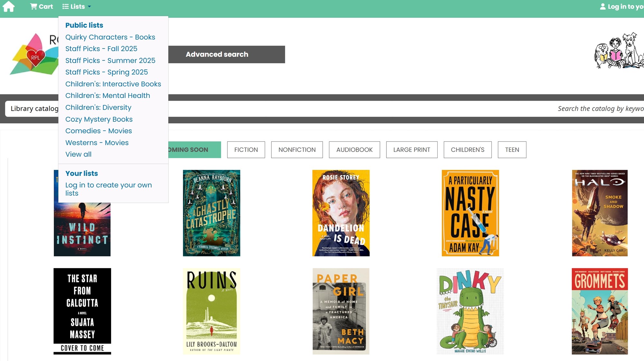Viewport: 644px width, 361px height.
Task: Select Staff Picks - Fall 2025 list
Action: [101, 49]
